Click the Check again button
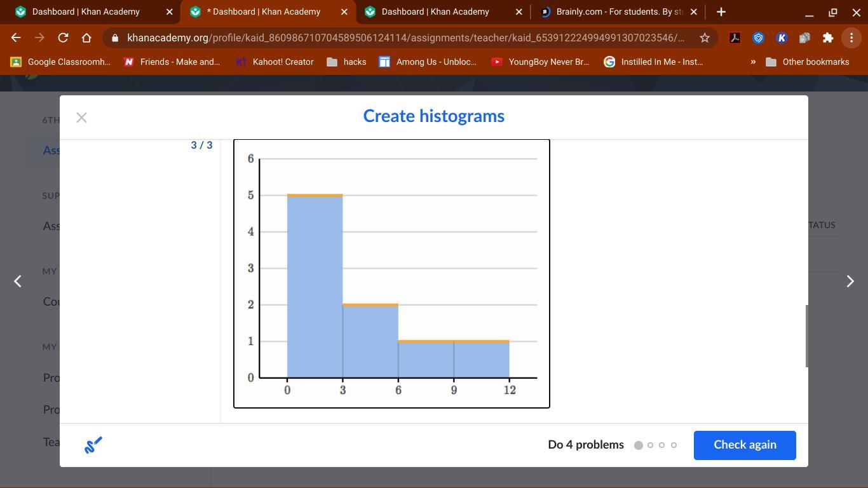Image resolution: width=868 pixels, height=488 pixels. click(x=744, y=445)
